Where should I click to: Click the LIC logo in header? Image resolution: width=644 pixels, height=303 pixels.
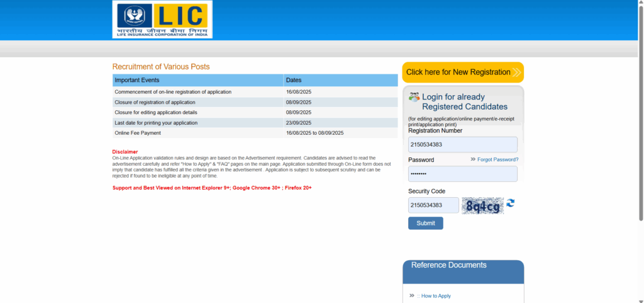click(162, 20)
